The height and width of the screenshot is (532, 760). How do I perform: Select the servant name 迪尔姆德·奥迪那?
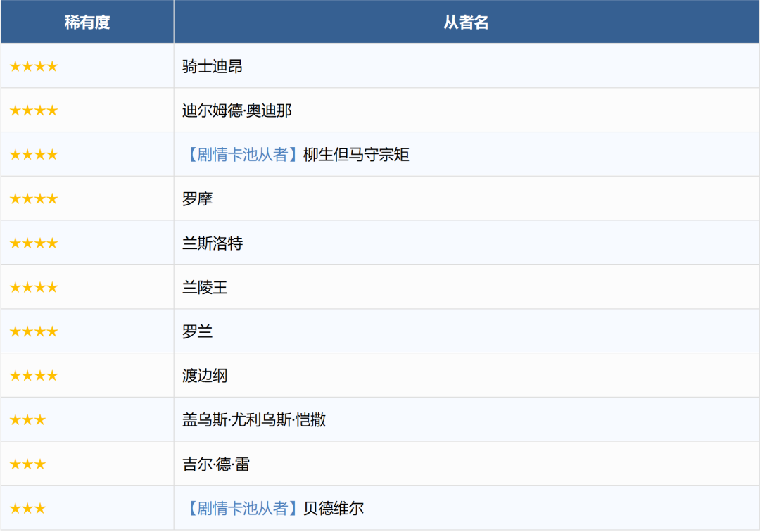coord(237,110)
